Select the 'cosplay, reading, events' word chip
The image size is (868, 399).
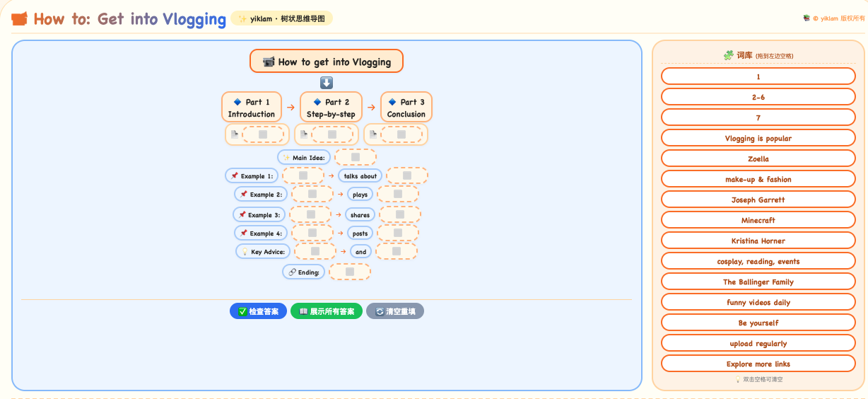point(758,261)
